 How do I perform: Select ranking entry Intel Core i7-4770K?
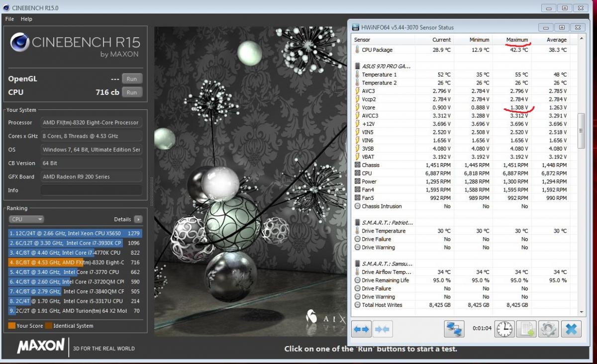[75, 253]
